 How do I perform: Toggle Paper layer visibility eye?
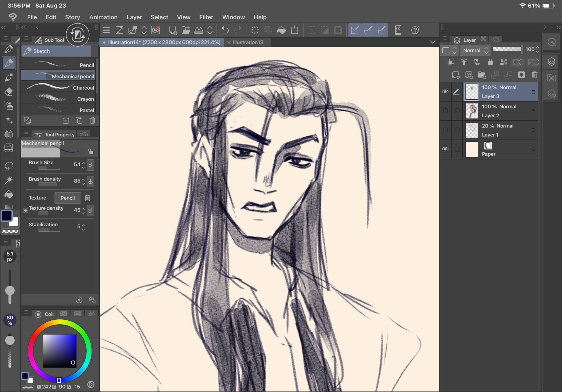click(445, 149)
